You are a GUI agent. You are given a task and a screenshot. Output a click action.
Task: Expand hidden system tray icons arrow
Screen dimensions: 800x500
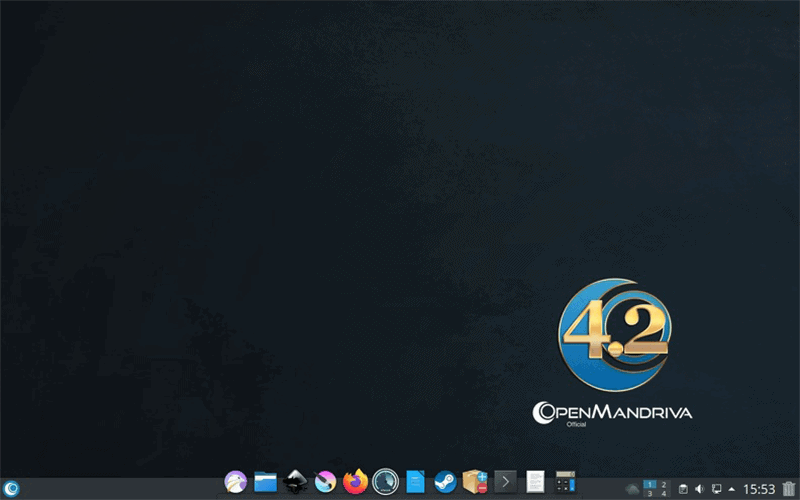pos(732,489)
